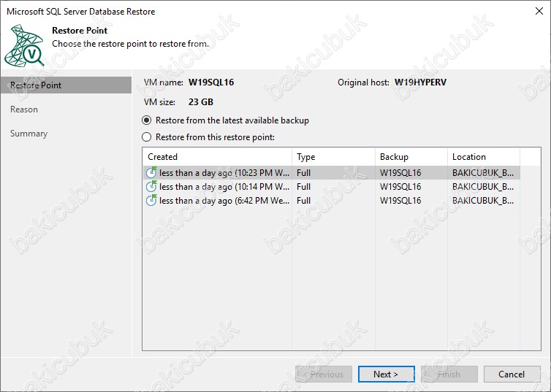The height and width of the screenshot is (392, 551).
Task: Click restore point icon for 10:14 PM backup
Action: pos(151,186)
